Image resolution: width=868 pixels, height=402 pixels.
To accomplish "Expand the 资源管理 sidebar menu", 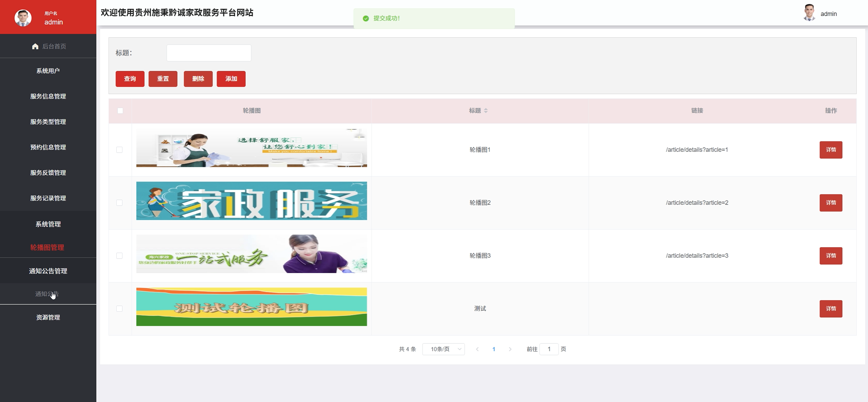I will 48,317.
